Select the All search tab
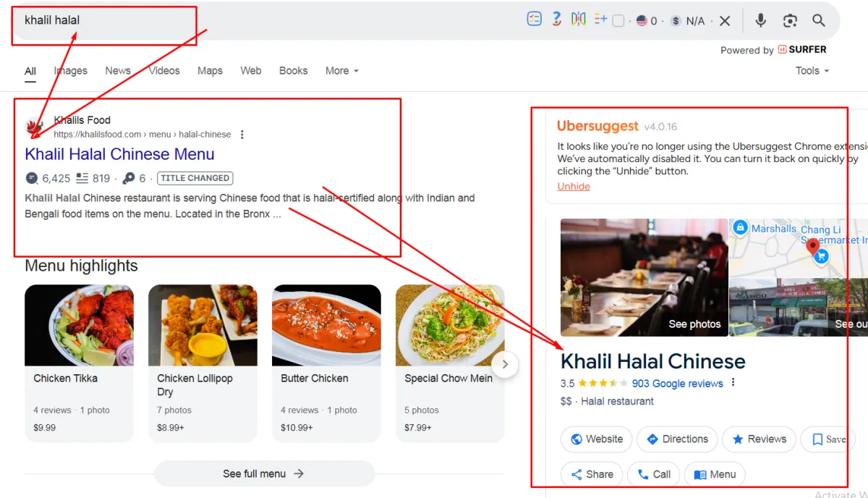 coord(30,71)
